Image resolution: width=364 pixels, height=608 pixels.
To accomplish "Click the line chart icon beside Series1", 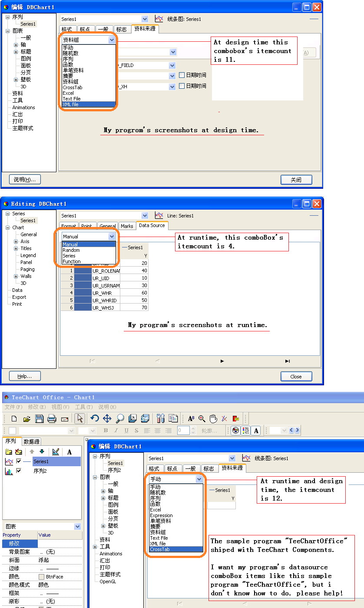I will click(x=9, y=461).
